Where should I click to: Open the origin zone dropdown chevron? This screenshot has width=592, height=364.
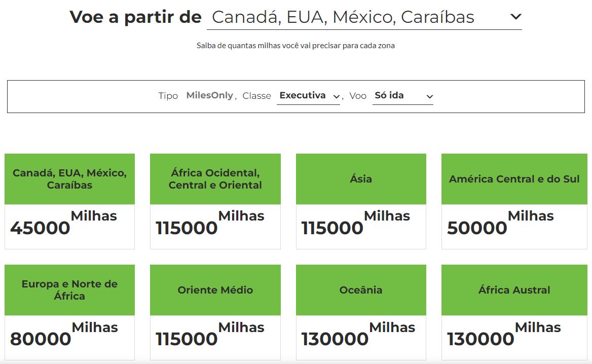(515, 17)
